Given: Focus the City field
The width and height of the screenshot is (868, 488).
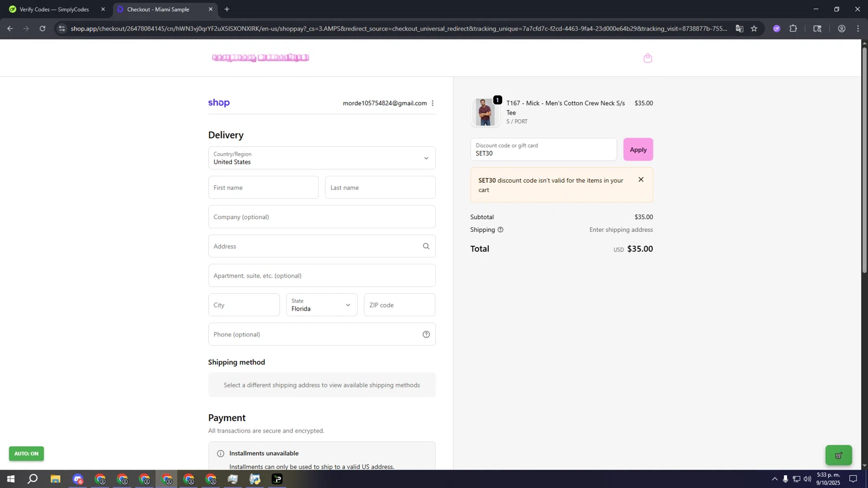Looking at the screenshot, I should coord(244,305).
